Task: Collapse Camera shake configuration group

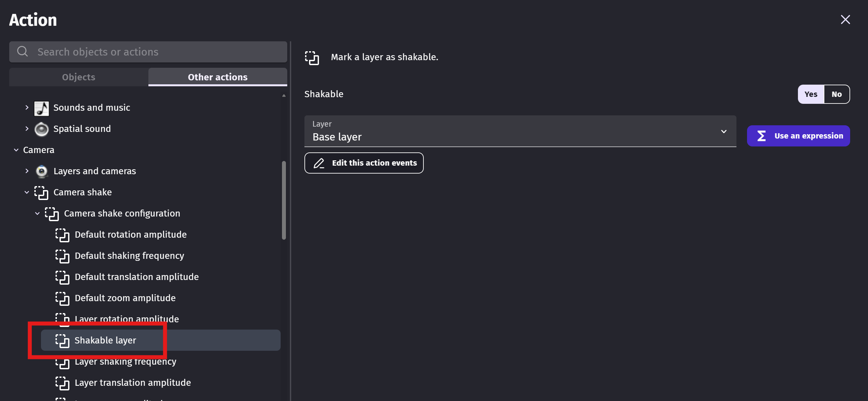Action: (x=37, y=214)
